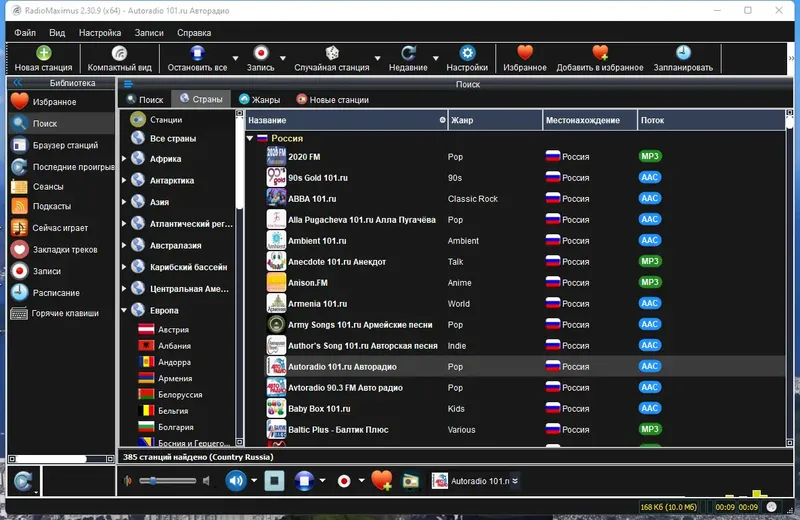
Task: Select Бельгия in countries tree
Action: (x=173, y=411)
